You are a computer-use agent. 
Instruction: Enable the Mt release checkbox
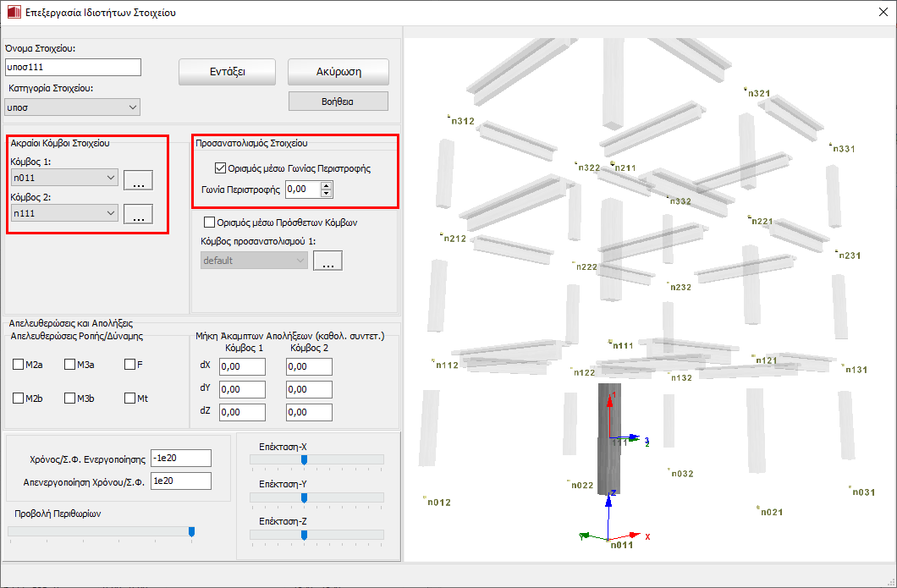tap(129, 398)
